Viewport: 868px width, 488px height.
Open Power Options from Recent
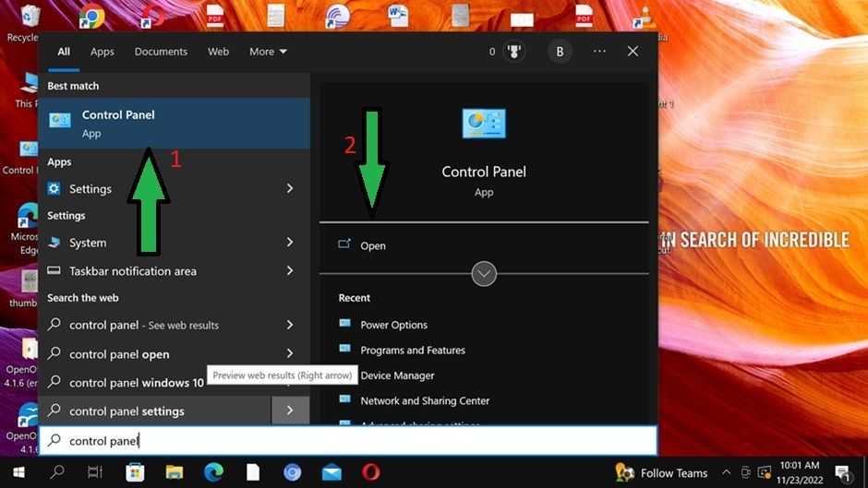(x=393, y=325)
